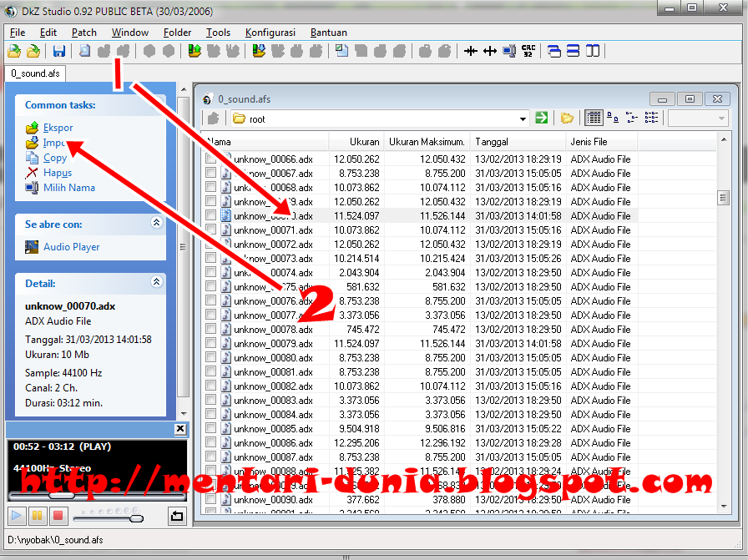Click the audio player volume slider handle
This screenshot has height=560, width=748.
[x=136, y=518]
